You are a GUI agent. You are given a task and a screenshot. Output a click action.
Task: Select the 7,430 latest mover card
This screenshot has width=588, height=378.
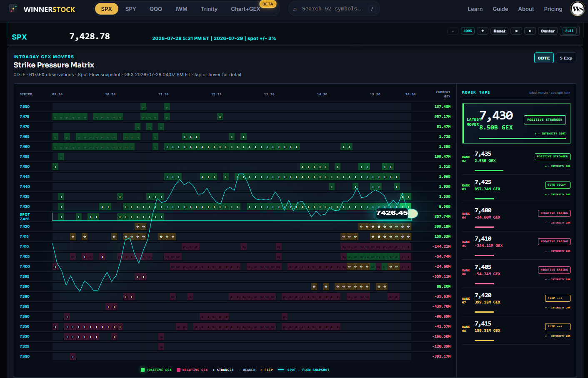pyautogui.click(x=516, y=123)
